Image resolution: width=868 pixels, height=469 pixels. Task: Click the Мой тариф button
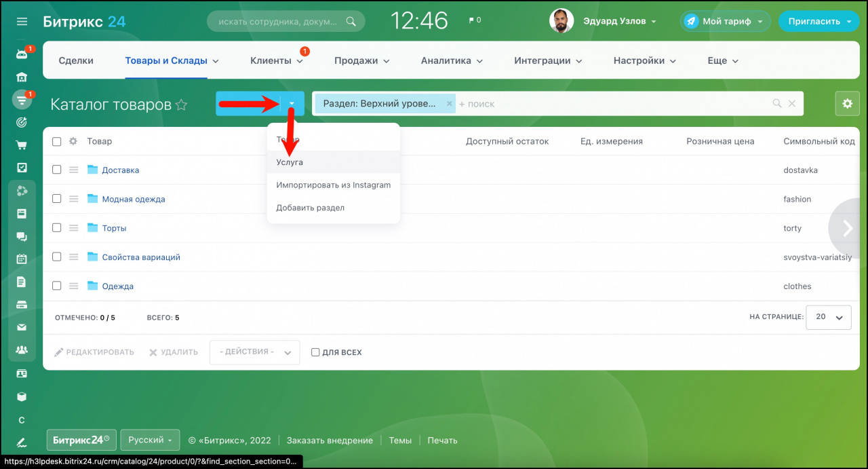pos(726,21)
